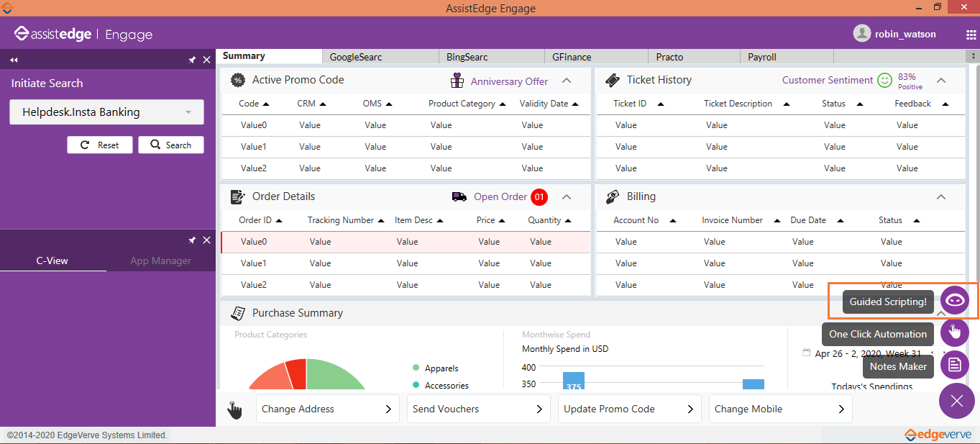Switch to the Payroll tab
The image size is (980, 444).
pyautogui.click(x=787, y=57)
